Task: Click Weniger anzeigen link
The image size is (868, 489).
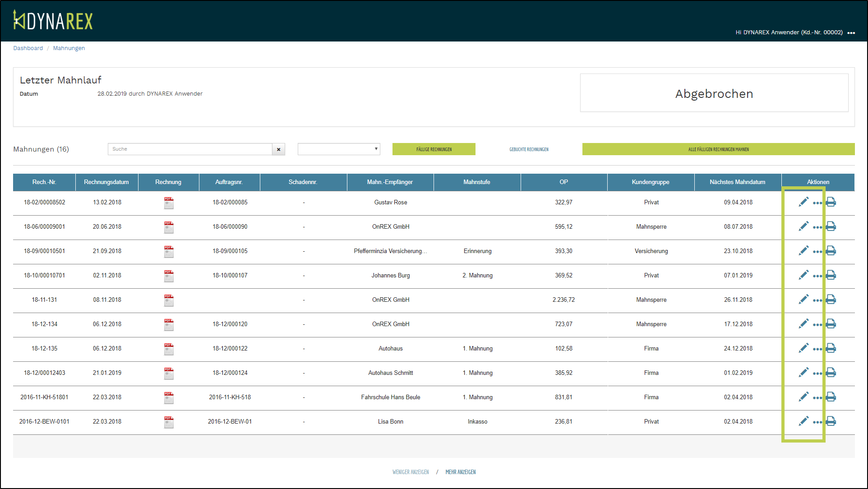Action: [411, 472]
